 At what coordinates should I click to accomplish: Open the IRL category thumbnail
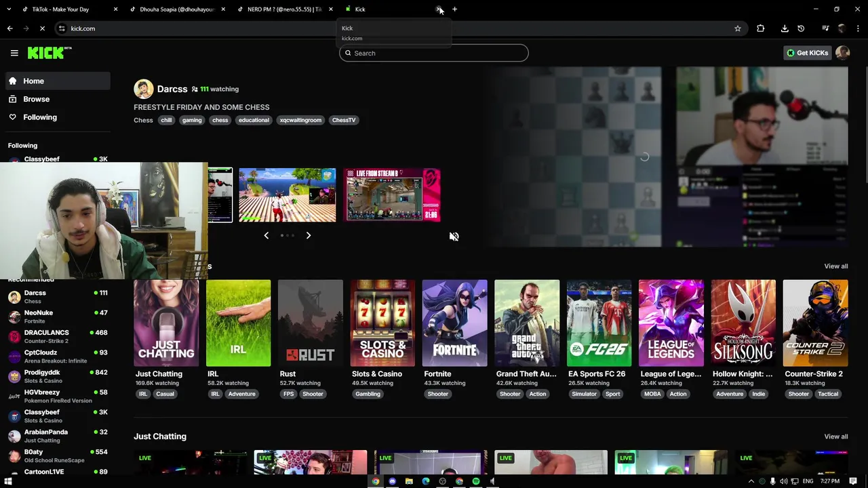pos(238,323)
